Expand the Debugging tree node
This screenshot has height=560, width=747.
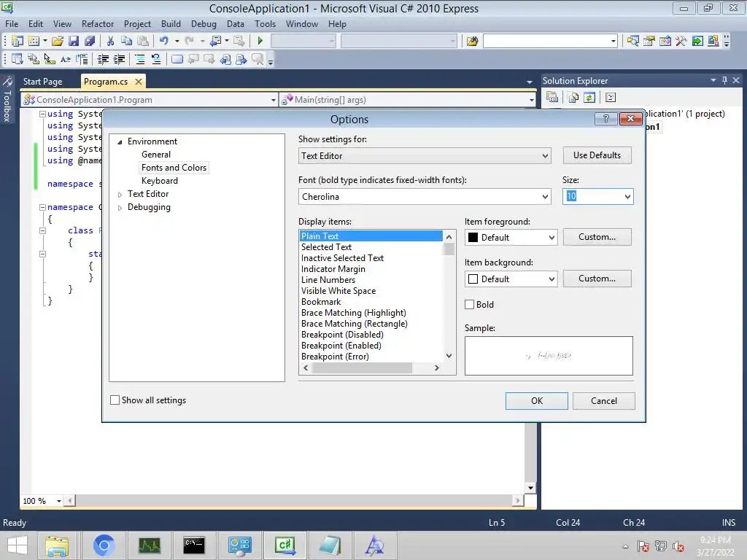point(120,208)
